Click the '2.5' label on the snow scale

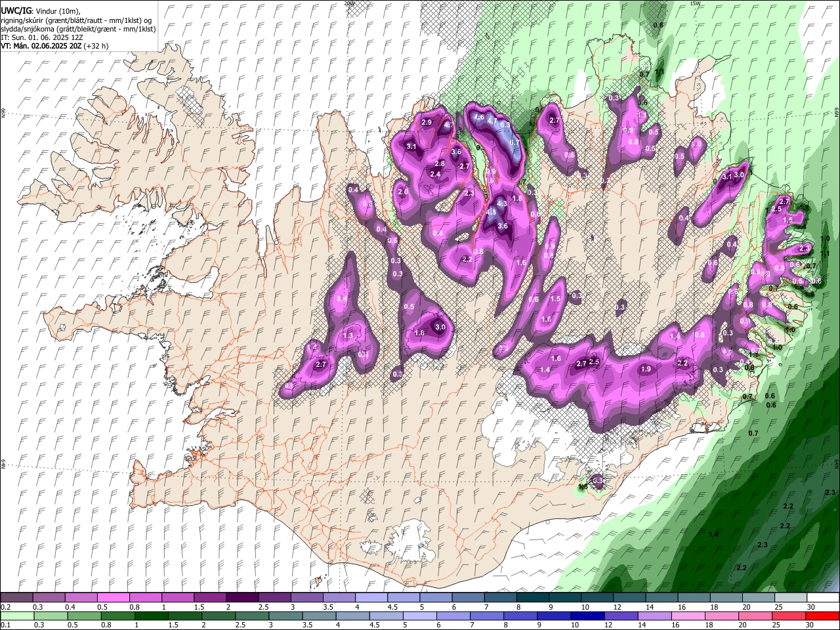click(264, 607)
